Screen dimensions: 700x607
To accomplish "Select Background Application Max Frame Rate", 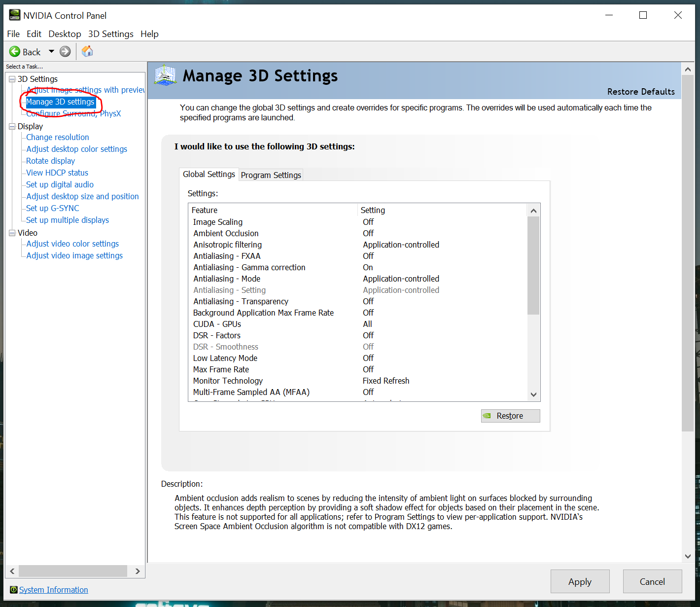I will [358, 313].
